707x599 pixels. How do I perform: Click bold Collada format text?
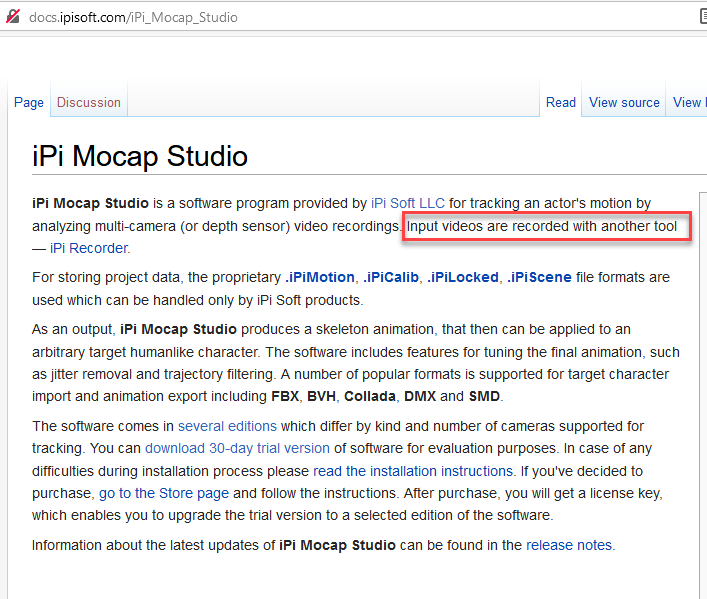click(370, 396)
